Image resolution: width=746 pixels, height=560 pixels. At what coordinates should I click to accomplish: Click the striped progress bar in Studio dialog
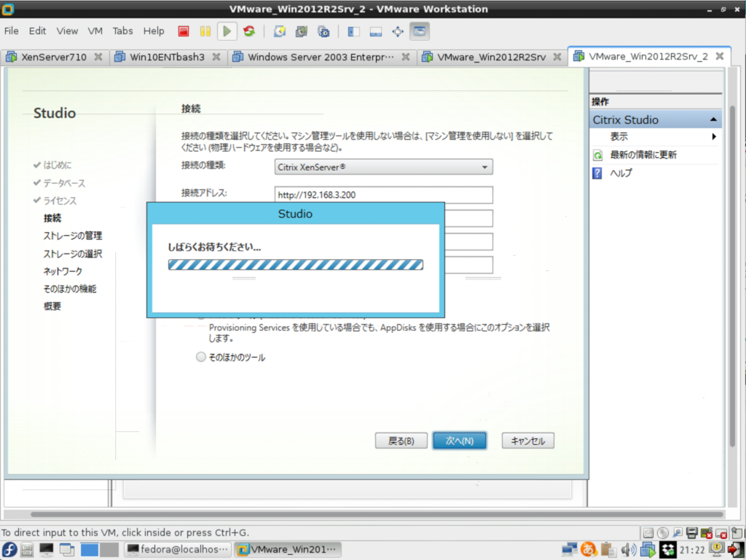point(296,265)
